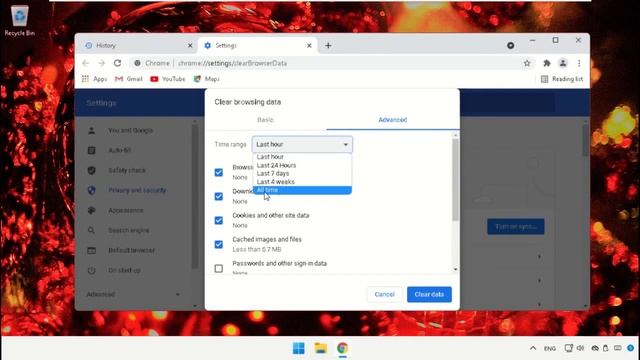Open a new tab with plus button
Screen dimensions: 640x360
pos(328,45)
